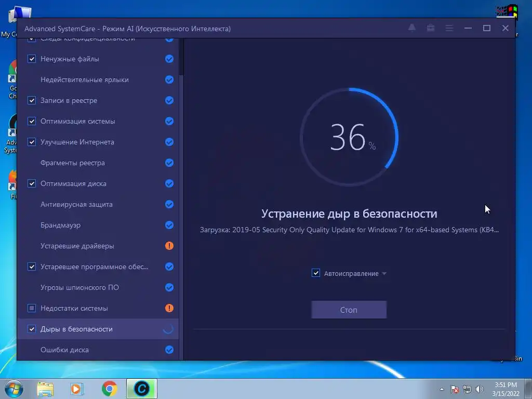
Task: Select the Брандмауэр item
Action: tap(98, 225)
